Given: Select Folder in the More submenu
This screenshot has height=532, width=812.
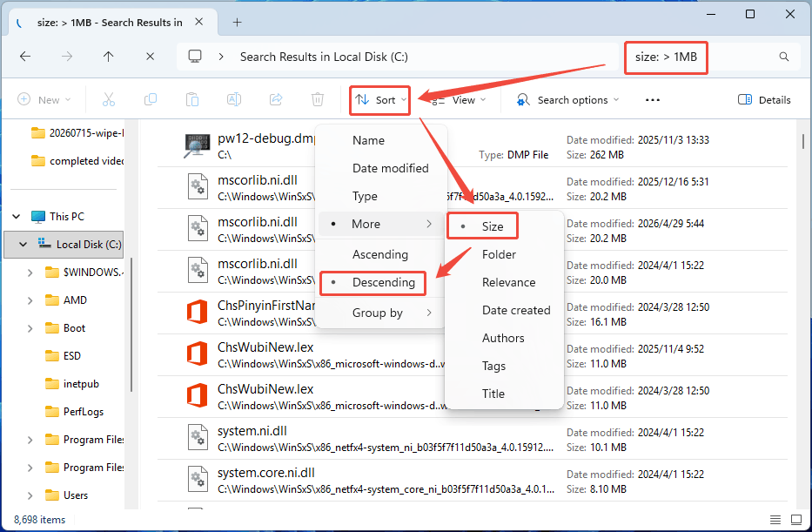Looking at the screenshot, I should click(x=505, y=254).
